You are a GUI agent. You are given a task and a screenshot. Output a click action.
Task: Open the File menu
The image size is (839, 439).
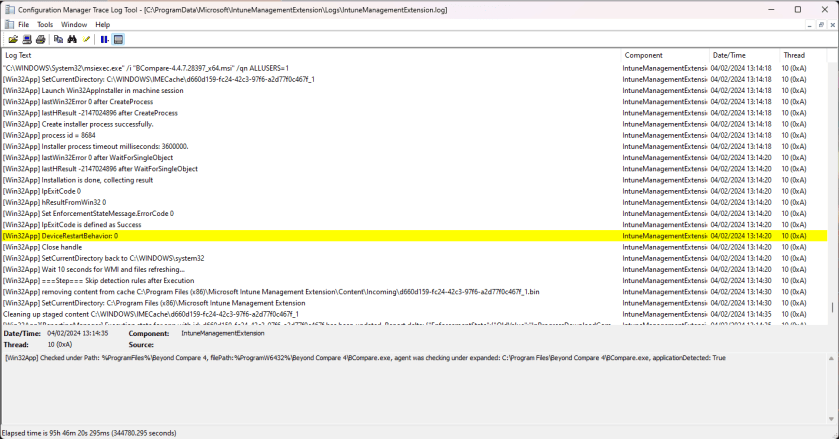click(24, 25)
